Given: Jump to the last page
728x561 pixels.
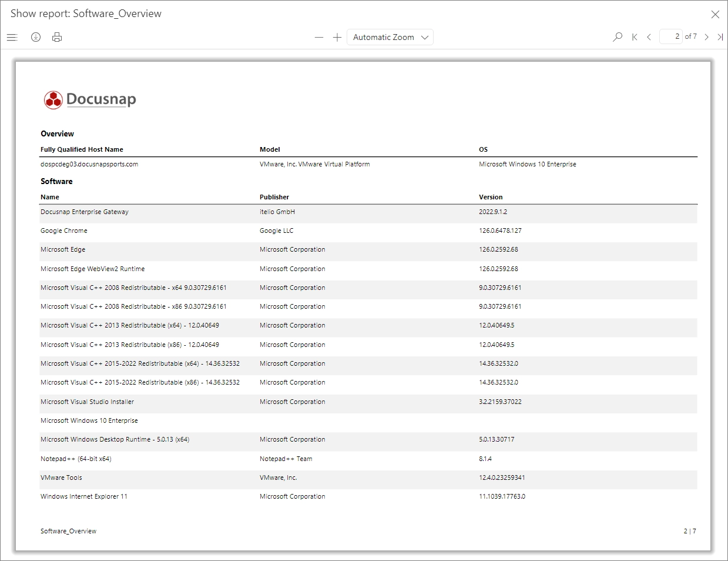Looking at the screenshot, I should point(721,36).
